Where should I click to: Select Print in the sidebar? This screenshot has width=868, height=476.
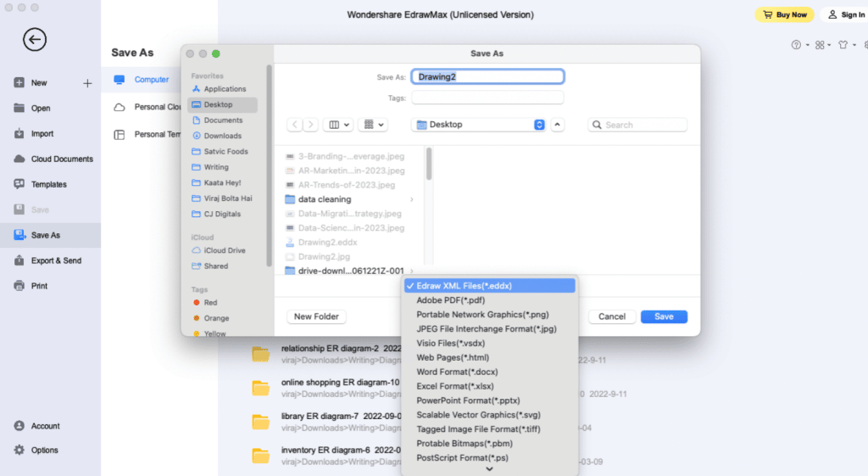(39, 286)
